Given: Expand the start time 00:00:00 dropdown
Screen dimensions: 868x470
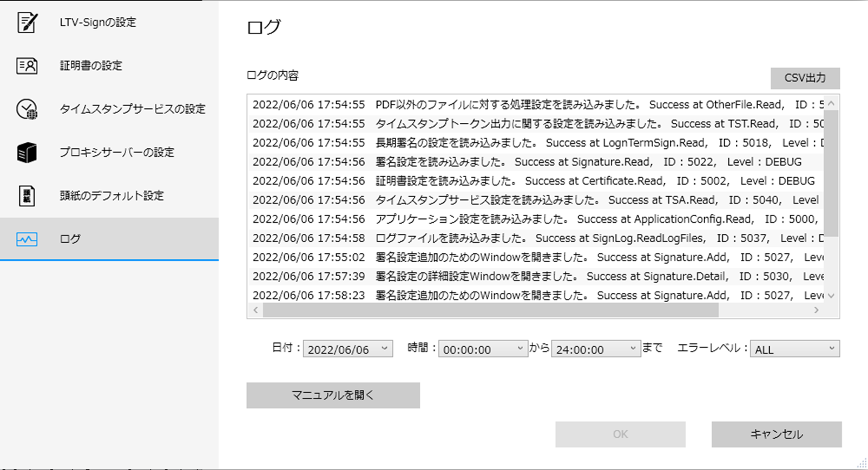Looking at the screenshot, I should 483,349.
